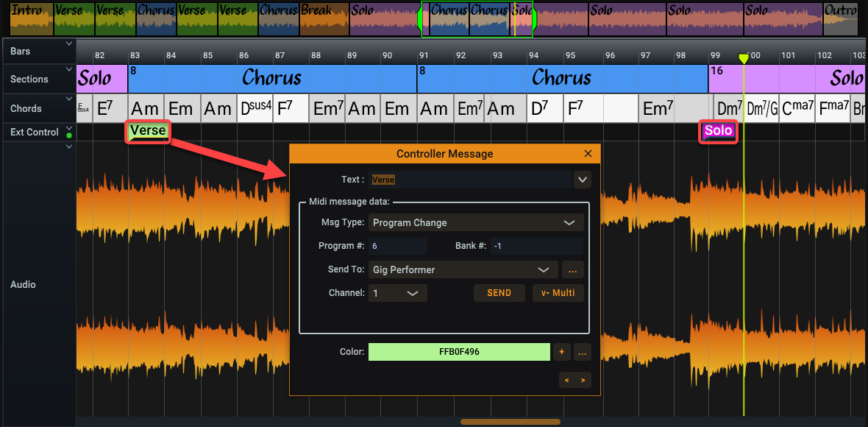Click the Text input field containing Verse
This screenshot has width=868, height=427.
470,180
